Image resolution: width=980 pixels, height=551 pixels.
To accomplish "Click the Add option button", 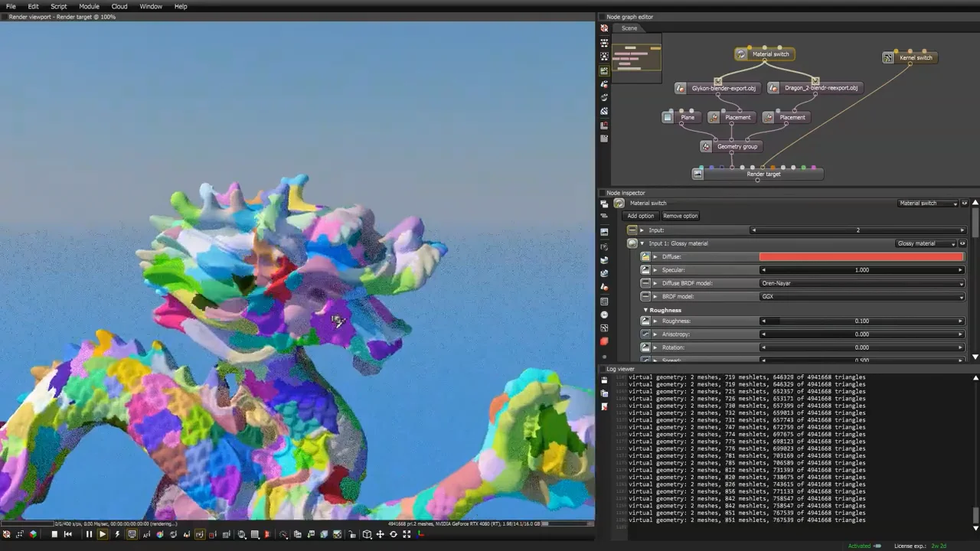I will [x=641, y=216].
